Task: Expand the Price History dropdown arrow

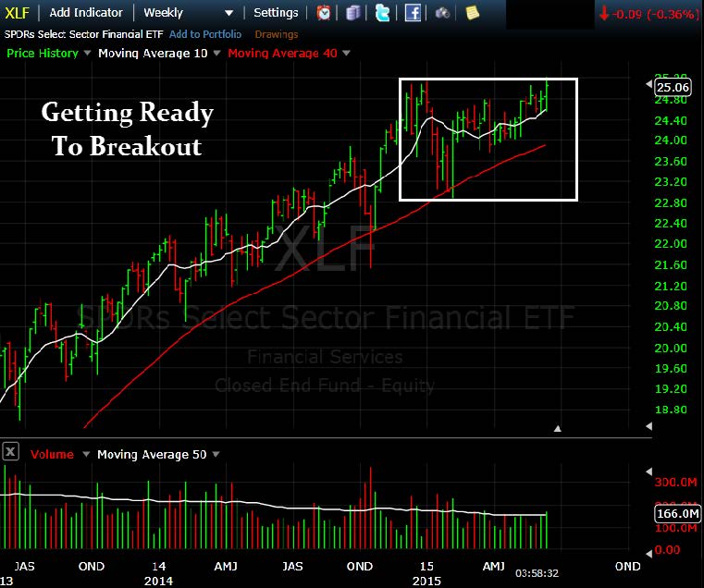Action: [x=87, y=53]
